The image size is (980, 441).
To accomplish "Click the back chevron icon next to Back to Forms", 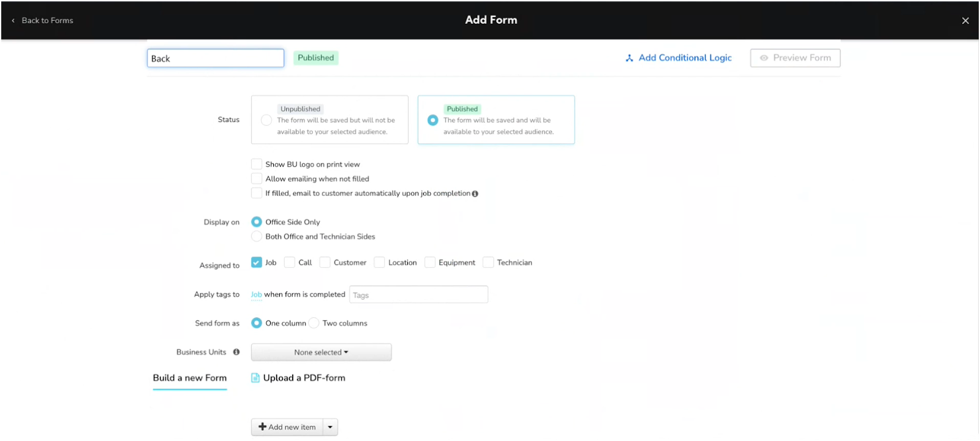I will [13, 21].
